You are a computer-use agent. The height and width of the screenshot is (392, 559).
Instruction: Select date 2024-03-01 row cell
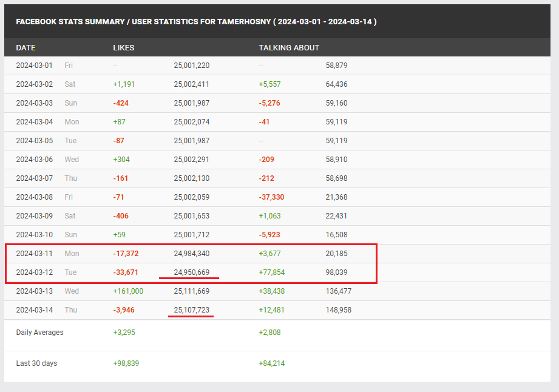coord(34,66)
